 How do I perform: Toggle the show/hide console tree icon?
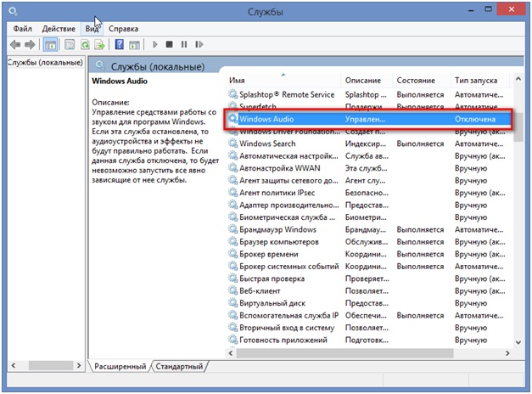50,44
